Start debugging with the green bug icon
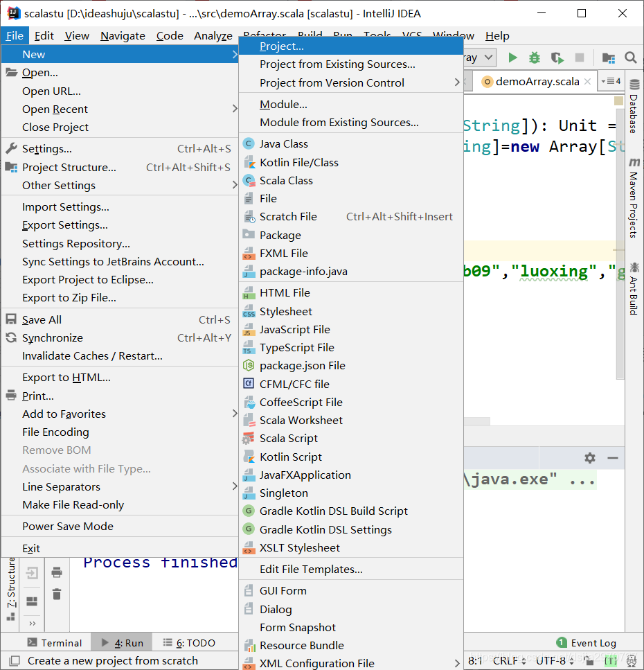Viewport: 644px width, 670px height. click(x=535, y=58)
